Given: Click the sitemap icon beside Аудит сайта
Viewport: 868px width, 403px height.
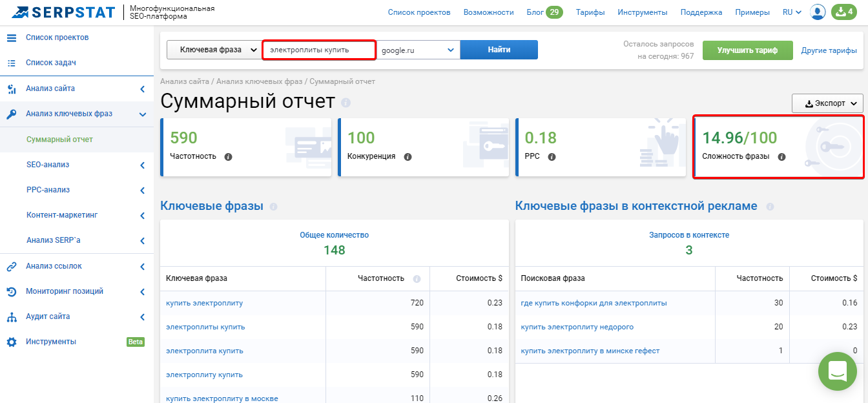Looking at the screenshot, I should 11,317.
